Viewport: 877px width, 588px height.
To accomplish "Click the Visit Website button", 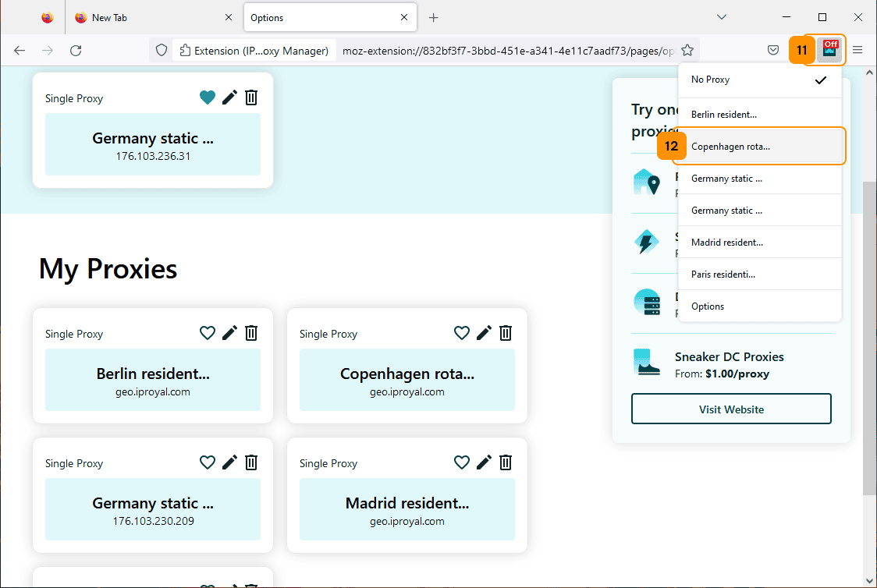I will click(731, 409).
